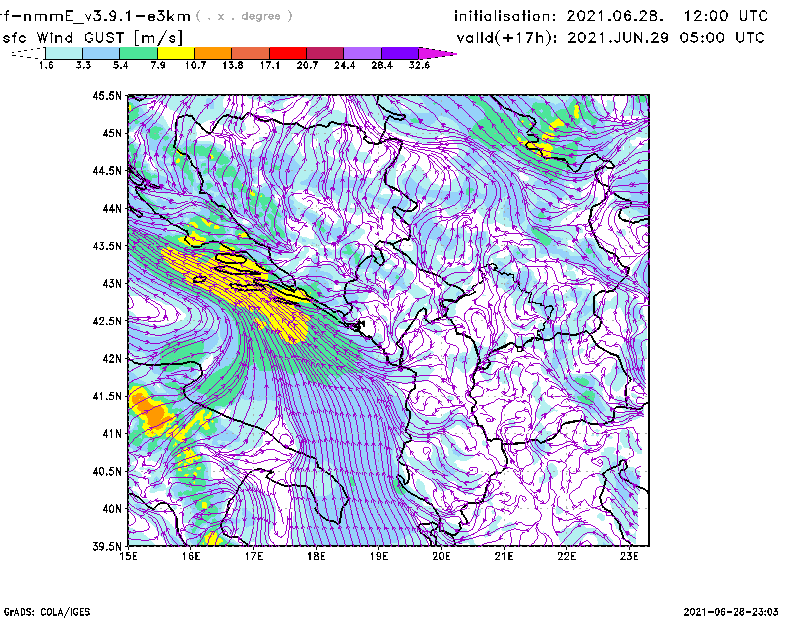Click the light purple 24.4–28.4 legend swatch

362,53
